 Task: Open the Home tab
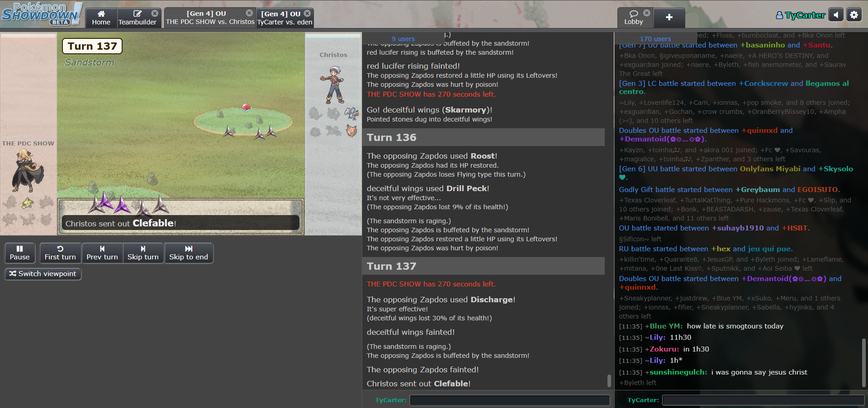tap(101, 18)
